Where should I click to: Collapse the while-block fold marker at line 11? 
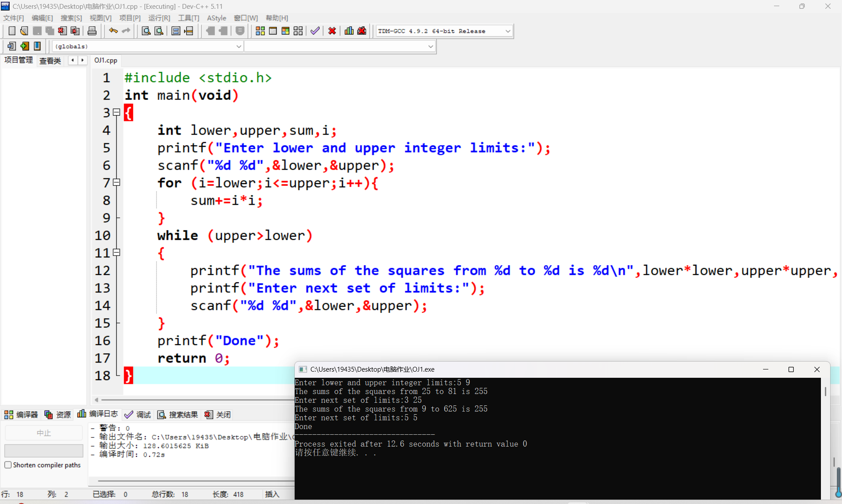coord(117,252)
